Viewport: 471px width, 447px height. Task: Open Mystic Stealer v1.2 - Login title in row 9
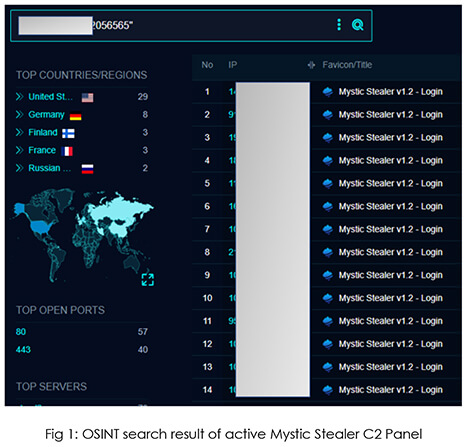pyautogui.click(x=391, y=275)
